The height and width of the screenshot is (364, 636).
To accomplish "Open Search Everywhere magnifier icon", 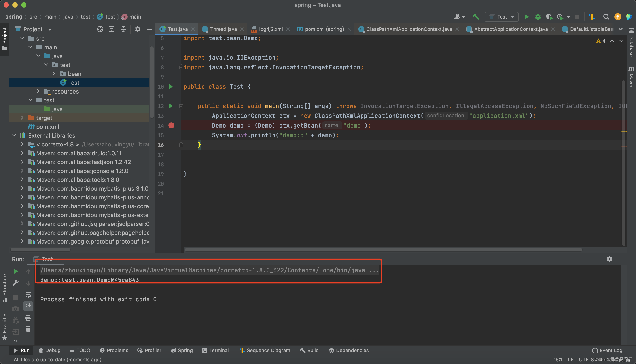I will 606,17.
